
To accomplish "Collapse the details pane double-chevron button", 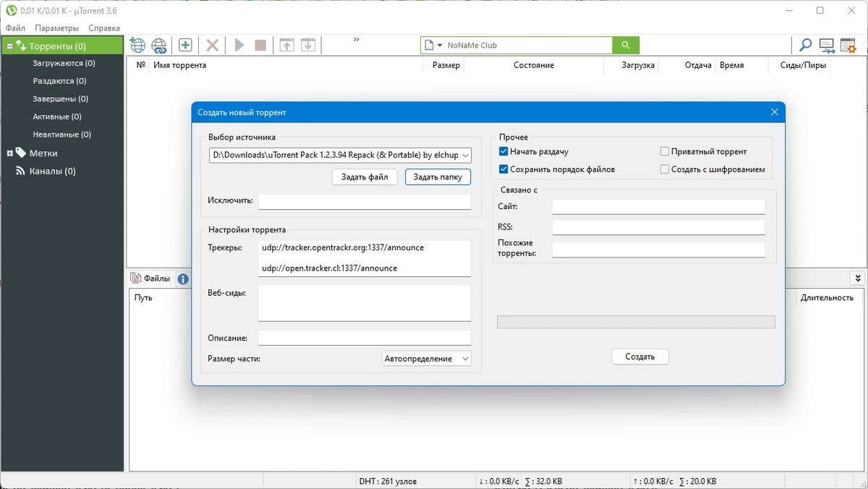I will 857,278.
